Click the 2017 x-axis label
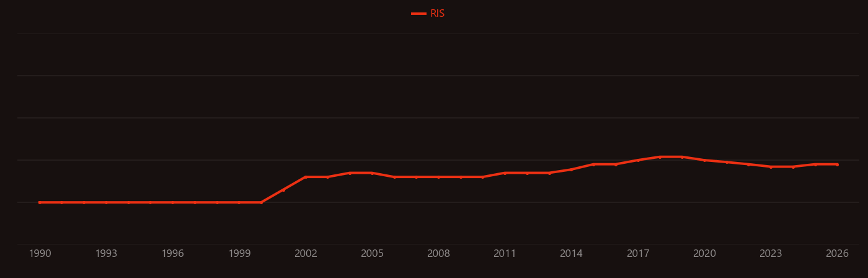The image size is (868, 278). pos(638,254)
